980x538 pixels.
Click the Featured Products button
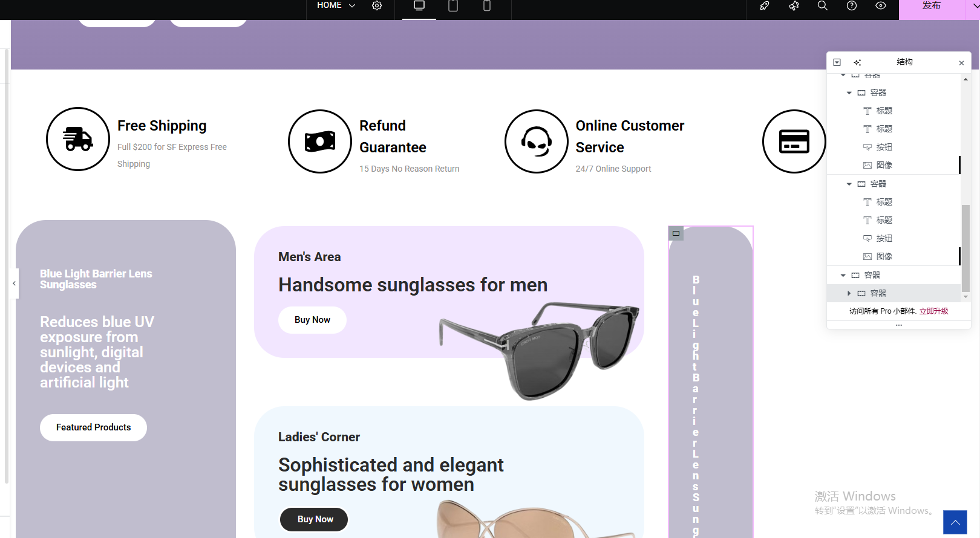tap(93, 427)
